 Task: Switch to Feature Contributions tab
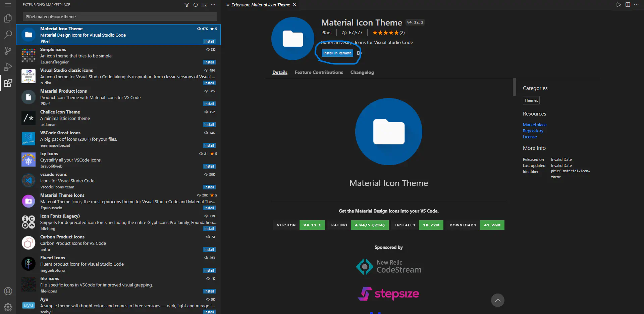[x=319, y=72]
